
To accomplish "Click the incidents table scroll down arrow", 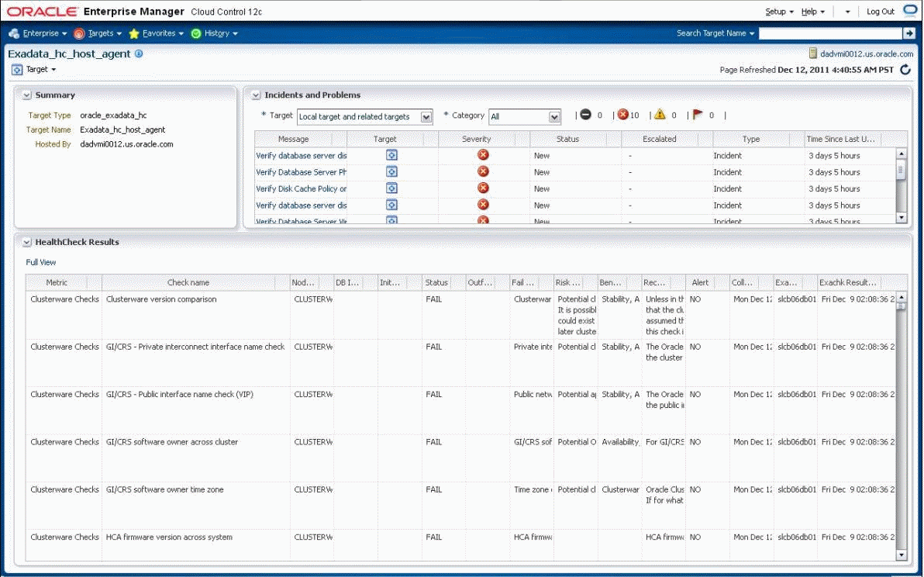I will [x=901, y=217].
